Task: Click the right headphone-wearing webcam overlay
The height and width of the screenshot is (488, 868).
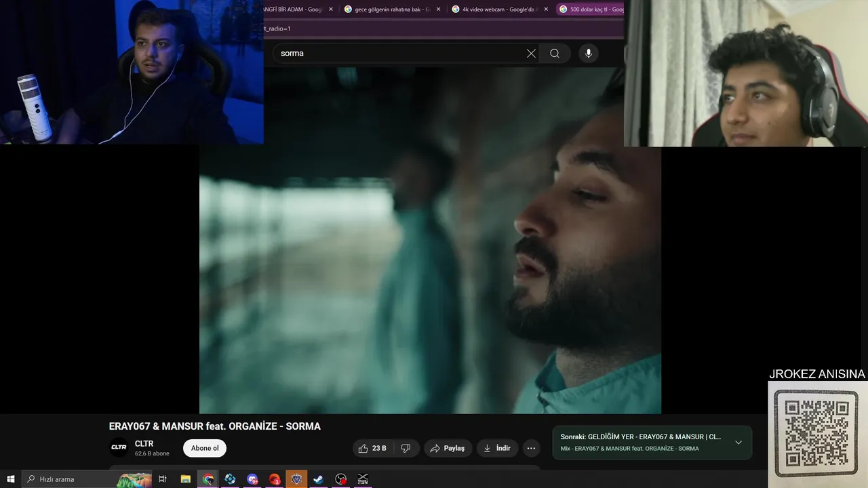Action: (x=746, y=73)
